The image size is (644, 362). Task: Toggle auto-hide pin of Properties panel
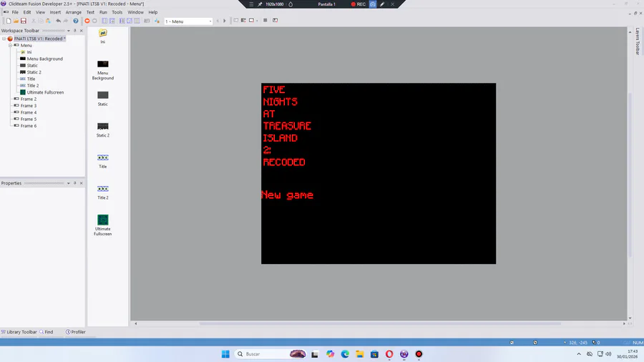click(x=74, y=183)
